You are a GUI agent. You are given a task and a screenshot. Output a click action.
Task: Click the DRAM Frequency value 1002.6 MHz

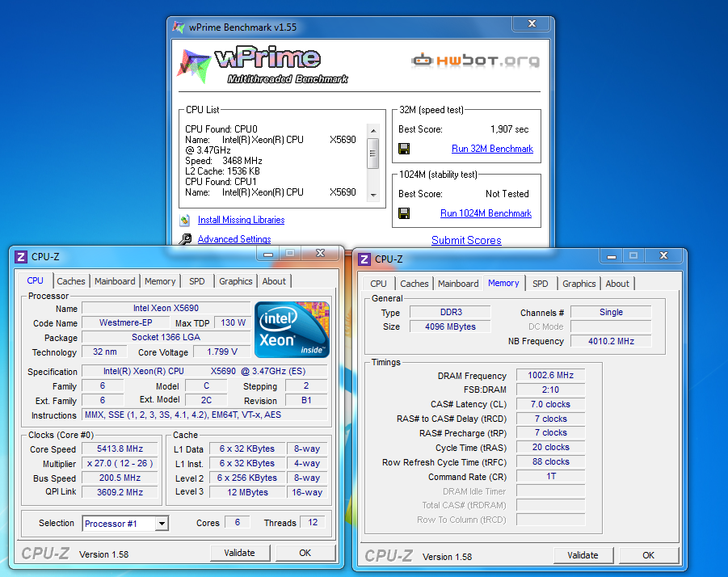click(x=550, y=375)
